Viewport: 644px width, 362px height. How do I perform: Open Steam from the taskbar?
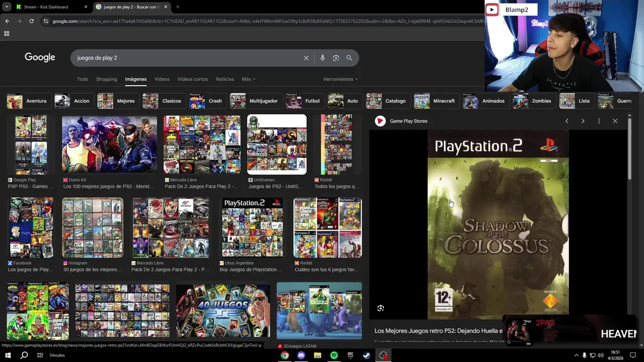(x=367, y=355)
